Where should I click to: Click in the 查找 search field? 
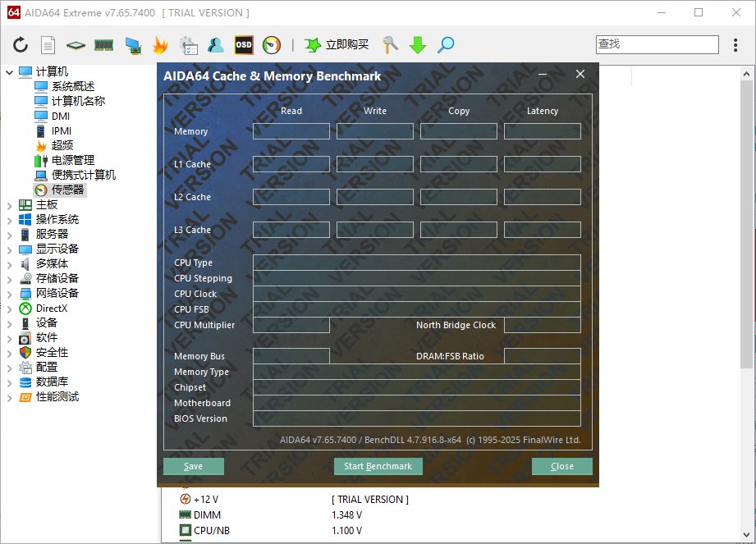point(657,44)
